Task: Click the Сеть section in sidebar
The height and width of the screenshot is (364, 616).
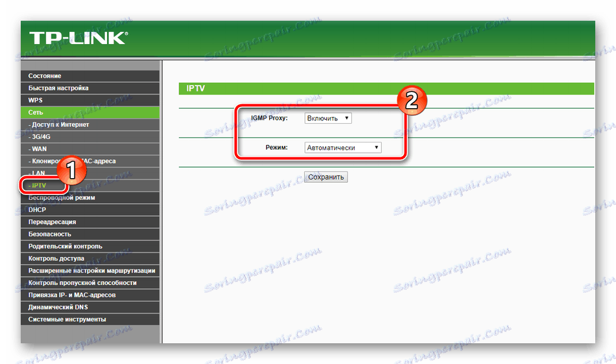Action: pyautogui.click(x=90, y=112)
